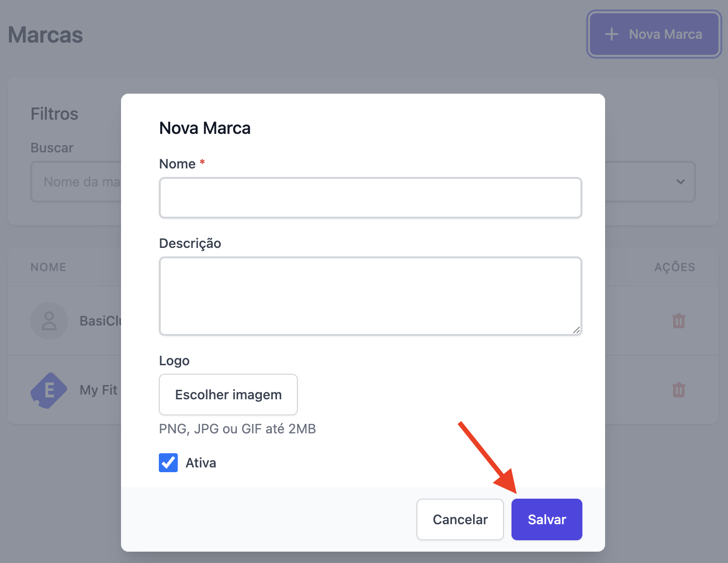The image size is (728, 563).
Task: Expand the filter dropdown chevron
Action: tap(680, 182)
